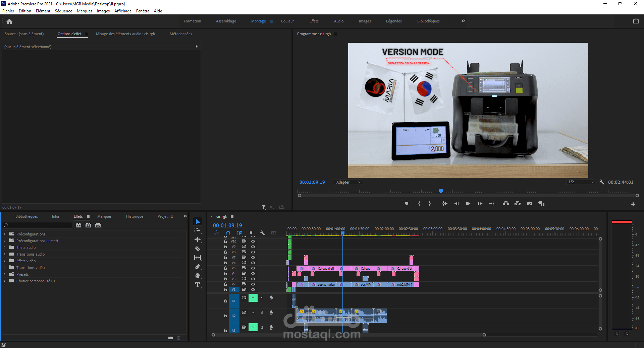Toggle linked selection in timeline
644x348 pixels.
239,233
